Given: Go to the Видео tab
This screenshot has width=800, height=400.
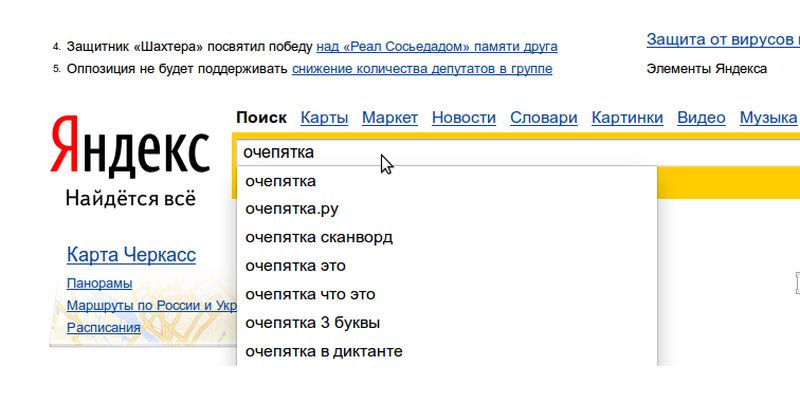Looking at the screenshot, I should [x=701, y=118].
